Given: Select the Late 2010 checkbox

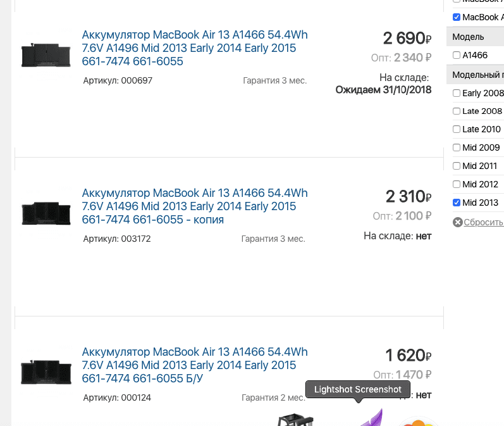Looking at the screenshot, I should [457, 129].
